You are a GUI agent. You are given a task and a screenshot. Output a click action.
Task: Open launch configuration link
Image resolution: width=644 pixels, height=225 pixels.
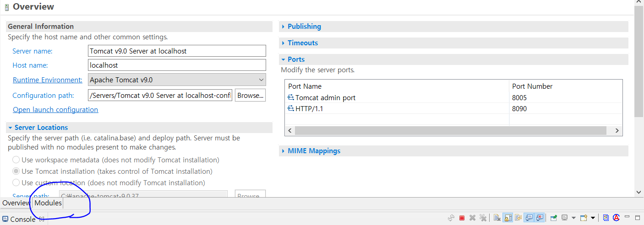pyautogui.click(x=55, y=110)
